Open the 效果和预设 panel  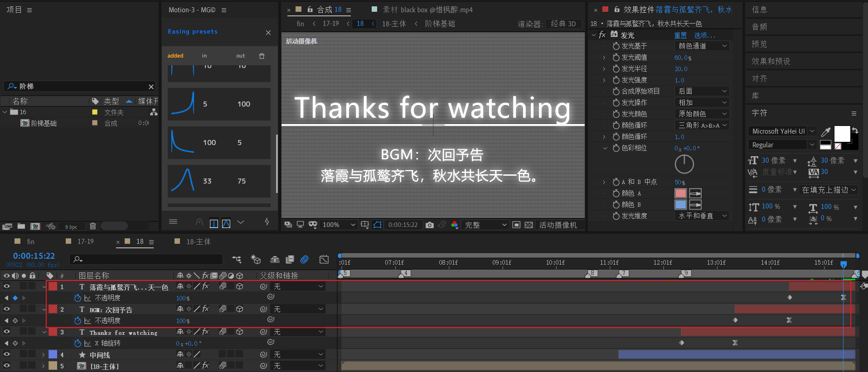[771, 61]
